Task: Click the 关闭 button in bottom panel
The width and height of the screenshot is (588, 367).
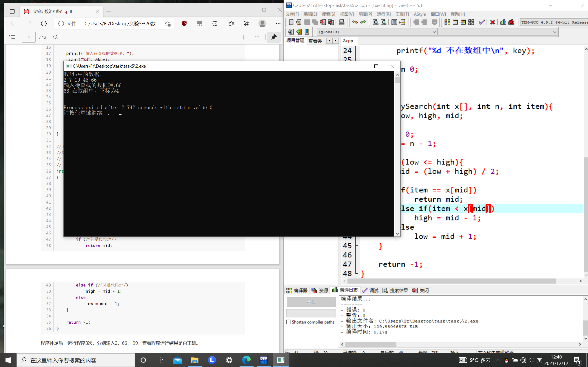Action: [x=421, y=290]
